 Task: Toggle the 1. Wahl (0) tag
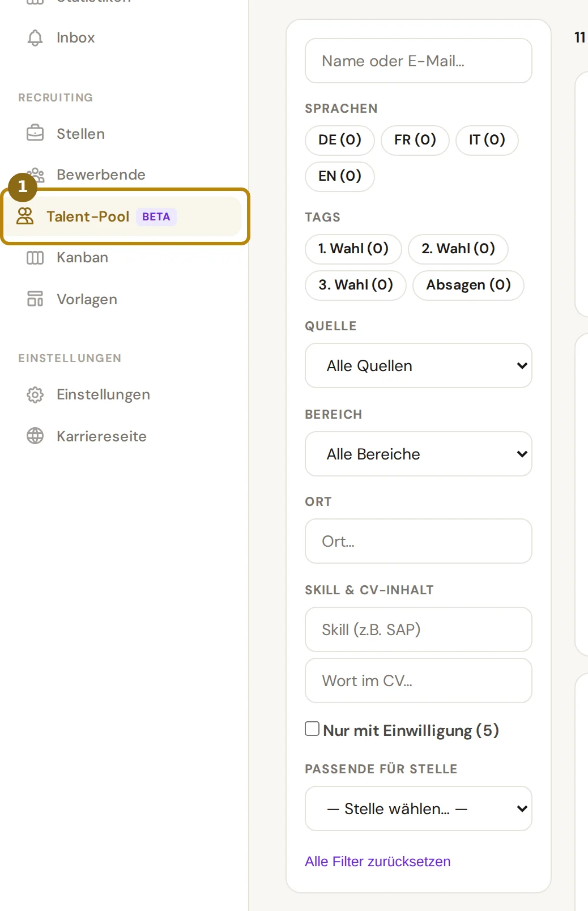coord(353,249)
